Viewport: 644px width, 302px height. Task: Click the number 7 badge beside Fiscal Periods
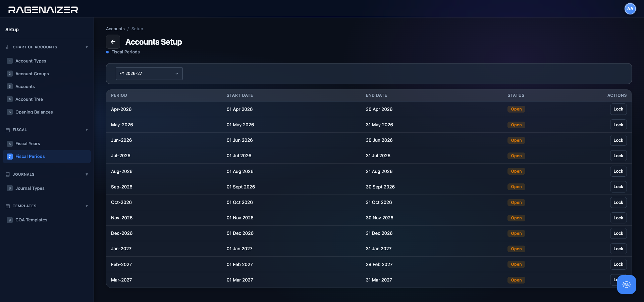pos(10,157)
